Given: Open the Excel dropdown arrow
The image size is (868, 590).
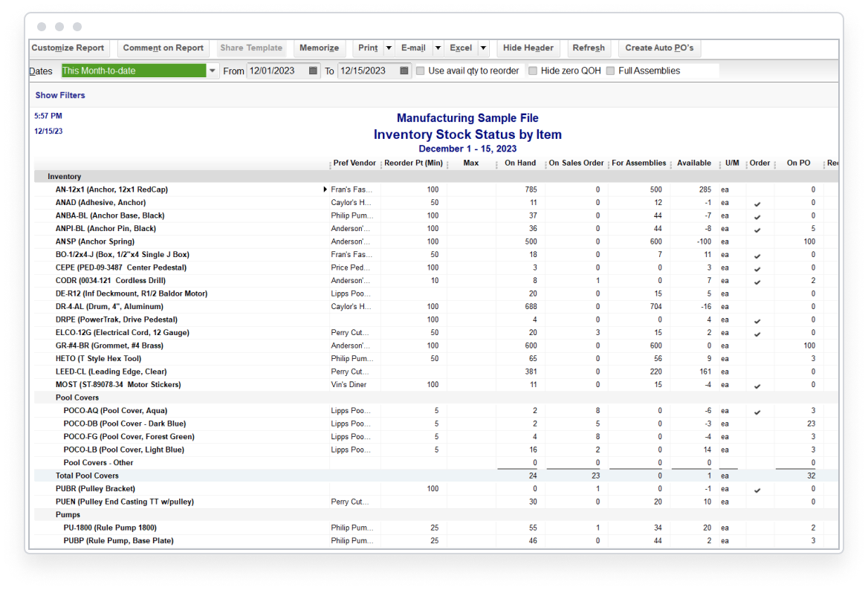Looking at the screenshot, I should click(x=483, y=48).
